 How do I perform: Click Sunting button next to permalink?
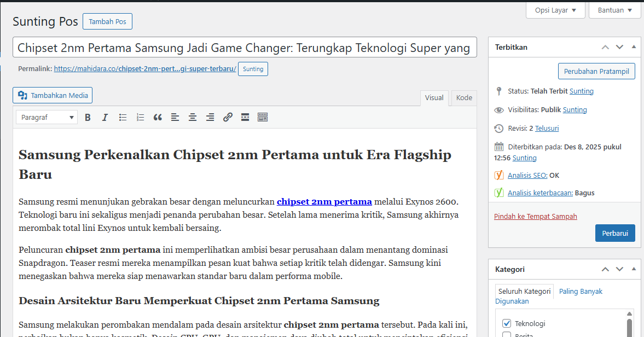253,69
